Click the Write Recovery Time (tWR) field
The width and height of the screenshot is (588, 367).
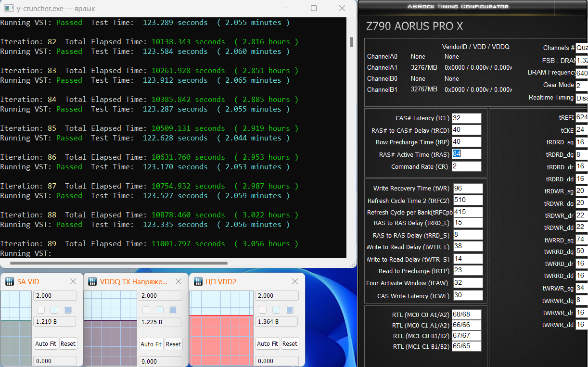[468, 189]
